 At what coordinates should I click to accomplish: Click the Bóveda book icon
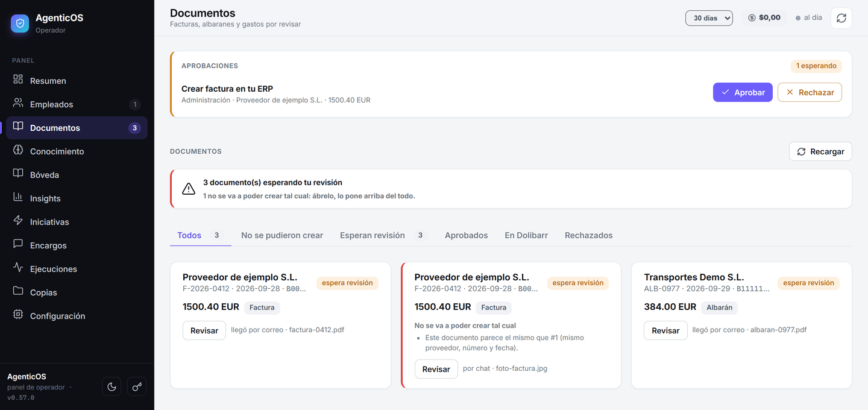[18, 174]
